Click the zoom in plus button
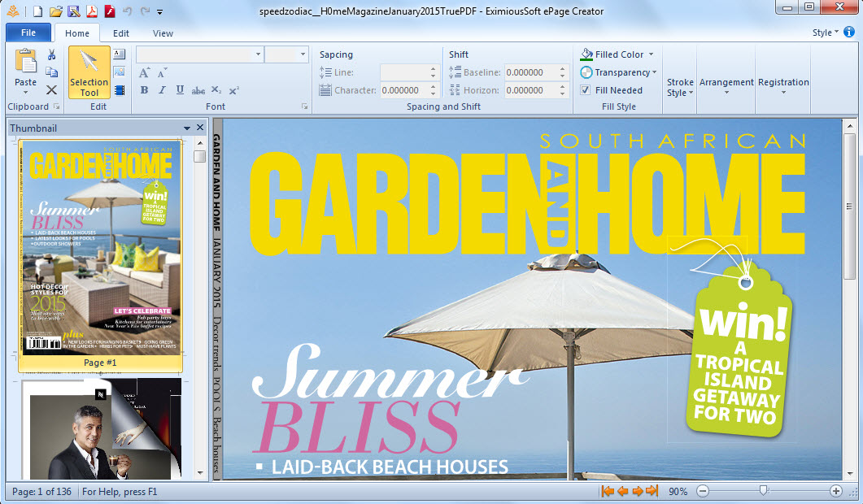863x504 pixels. tap(836, 491)
